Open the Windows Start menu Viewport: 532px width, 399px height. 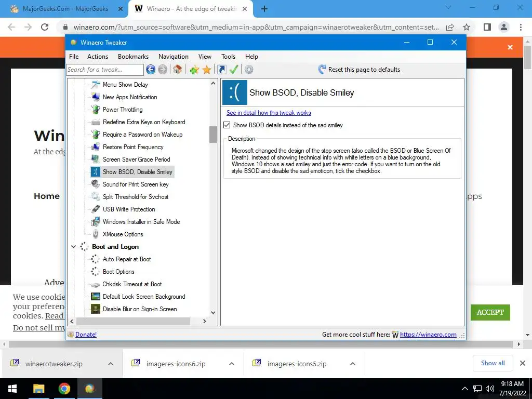(x=12, y=389)
